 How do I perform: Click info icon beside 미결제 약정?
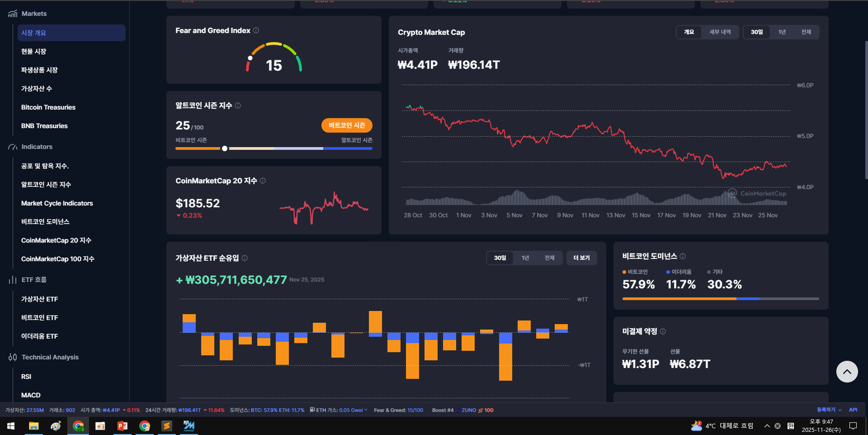click(663, 331)
